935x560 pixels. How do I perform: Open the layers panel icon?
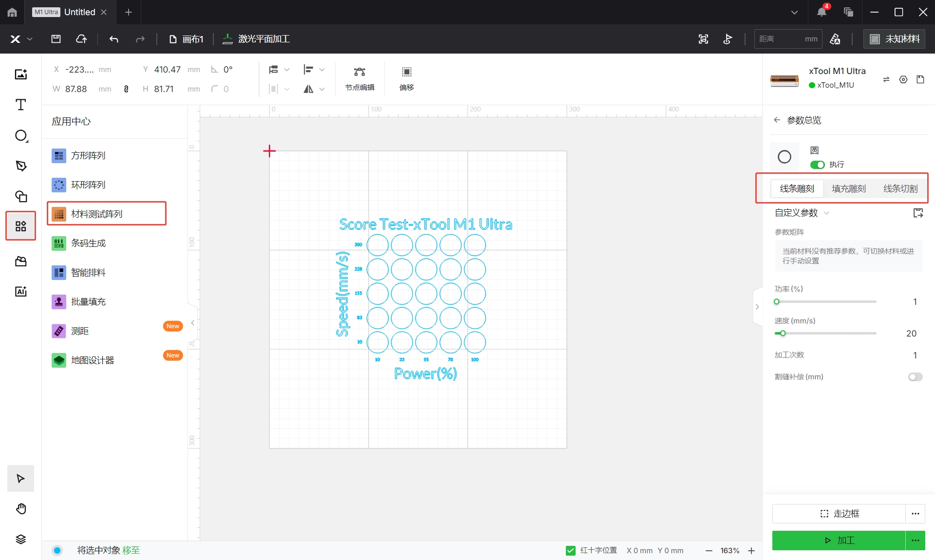(x=20, y=539)
